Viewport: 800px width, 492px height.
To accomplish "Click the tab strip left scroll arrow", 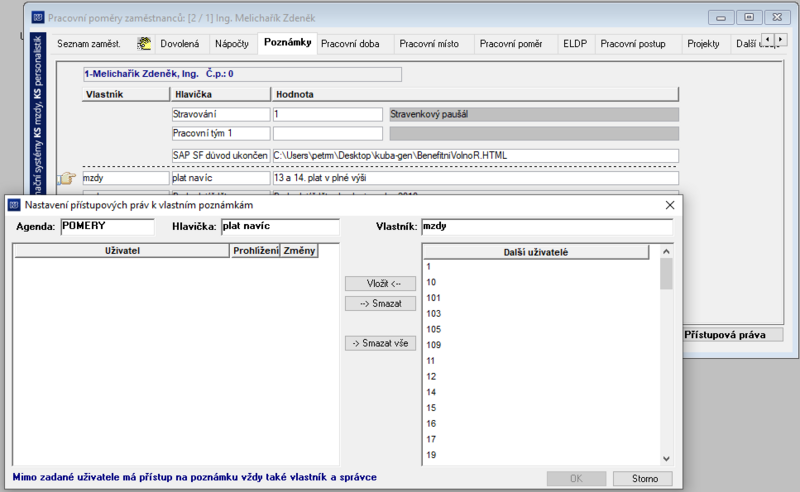I will 767,39.
